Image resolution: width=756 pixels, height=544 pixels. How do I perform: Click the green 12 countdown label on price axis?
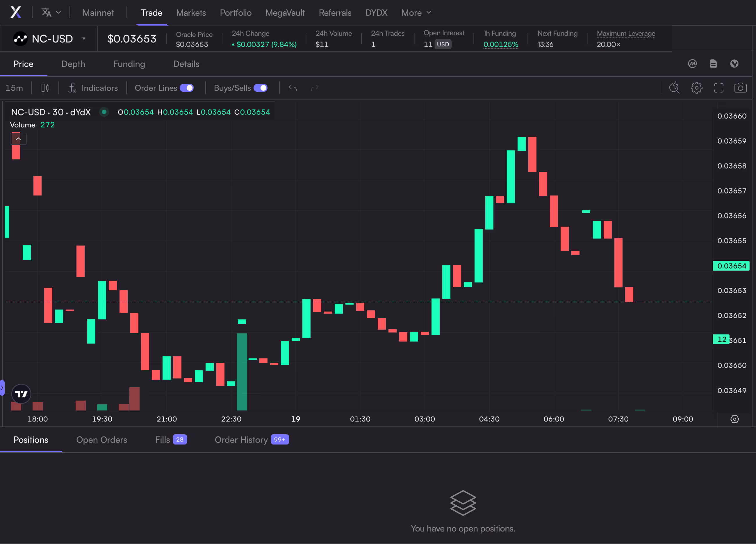721,339
